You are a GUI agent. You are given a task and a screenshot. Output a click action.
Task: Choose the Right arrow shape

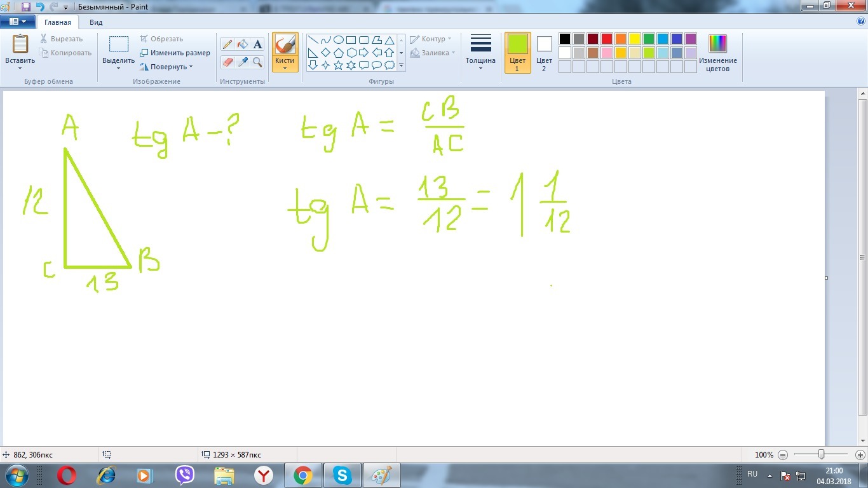point(364,53)
